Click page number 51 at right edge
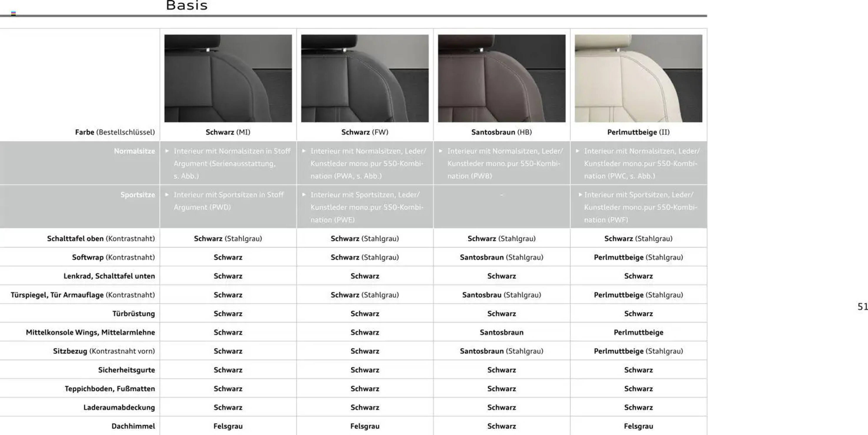868x435 pixels. pos(862,306)
